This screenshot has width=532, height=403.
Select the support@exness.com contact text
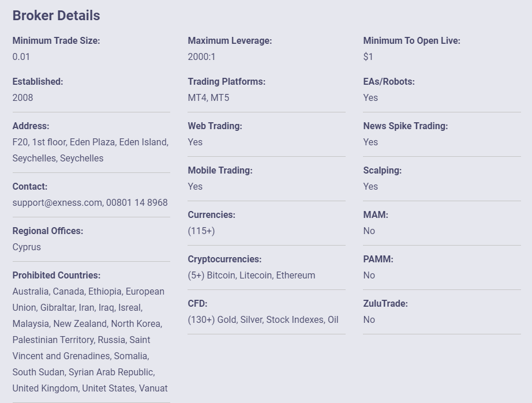(x=57, y=203)
